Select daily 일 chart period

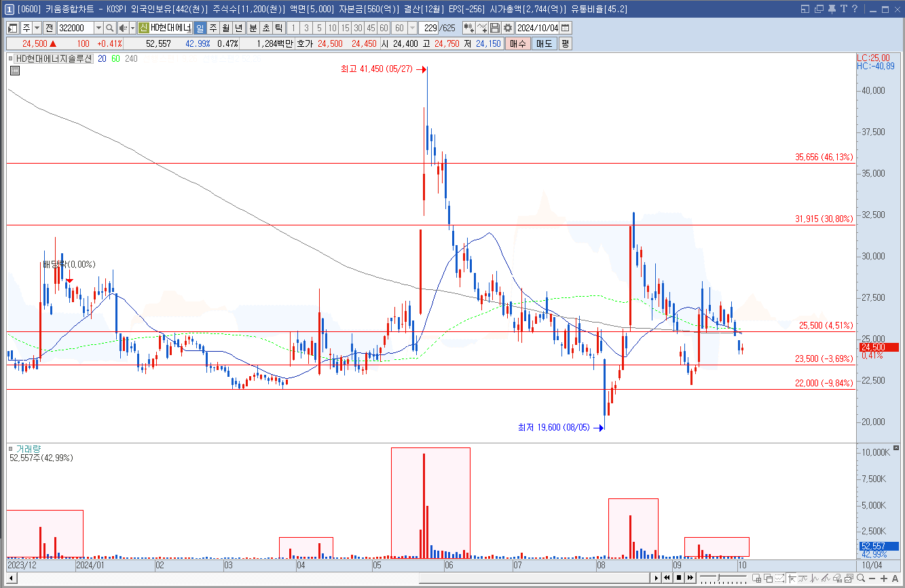tap(200, 28)
